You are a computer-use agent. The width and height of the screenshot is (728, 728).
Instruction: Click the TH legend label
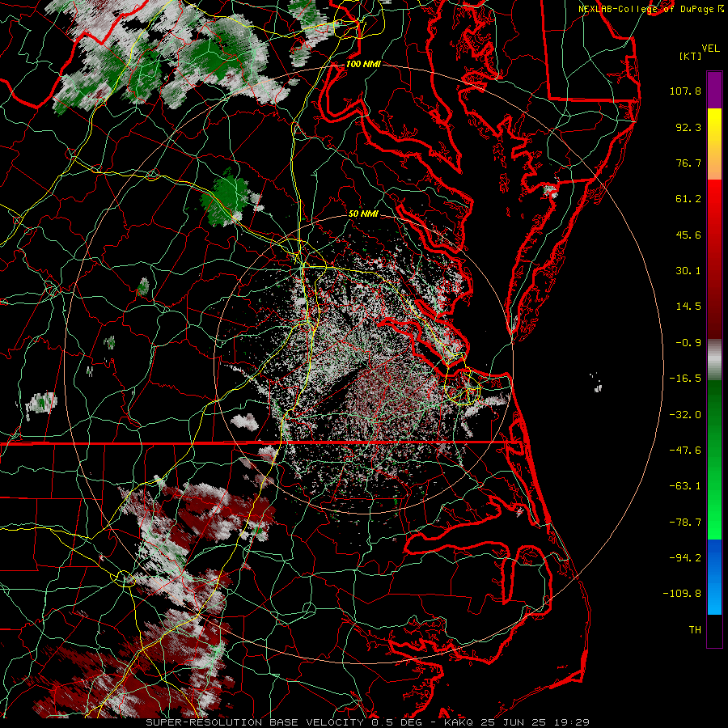[695, 630]
